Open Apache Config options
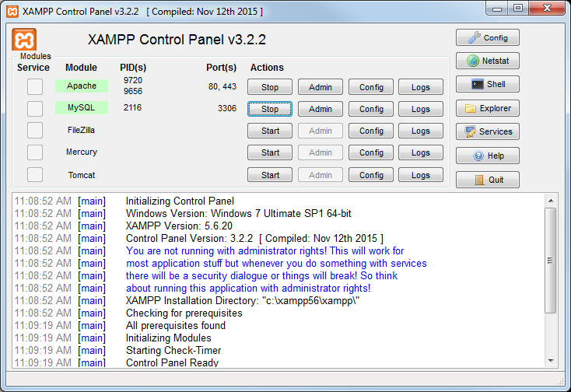Screen dimensions: 571x392 (x=371, y=87)
